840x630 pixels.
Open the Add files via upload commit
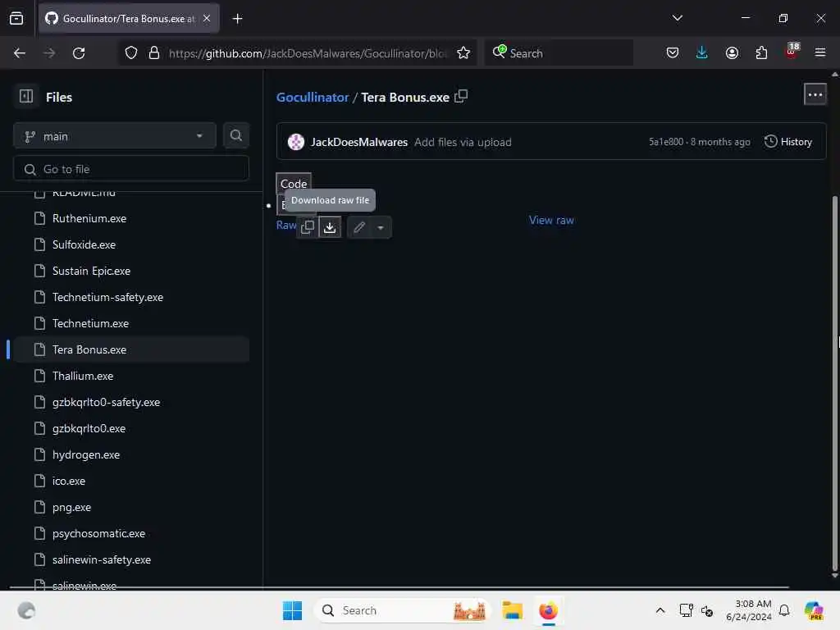tap(463, 142)
